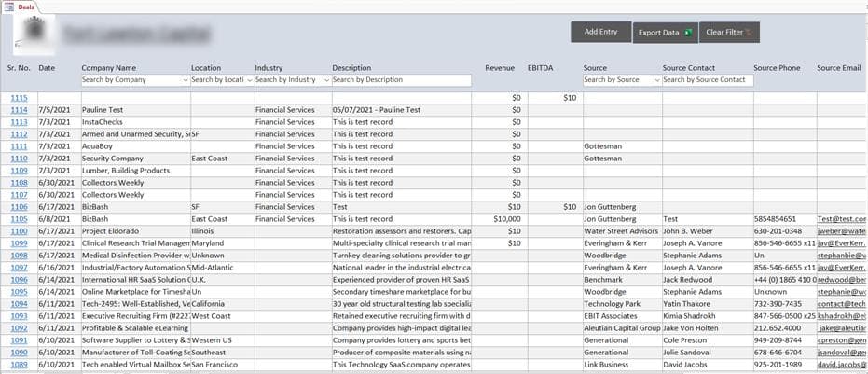Click phone number 732-390-7435

click(785, 304)
